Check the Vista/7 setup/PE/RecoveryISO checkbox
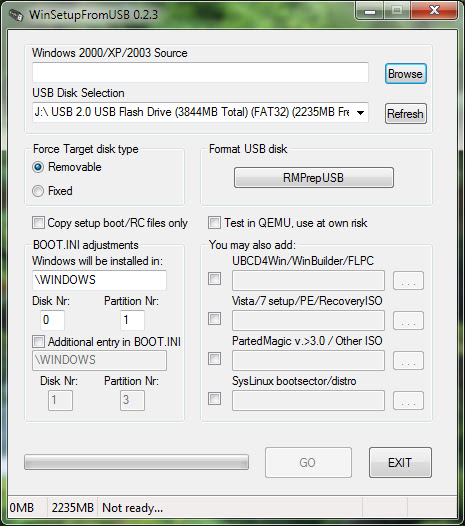Image resolution: width=465 pixels, height=526 pixels. pyautogui.click(x=214, y=318)
